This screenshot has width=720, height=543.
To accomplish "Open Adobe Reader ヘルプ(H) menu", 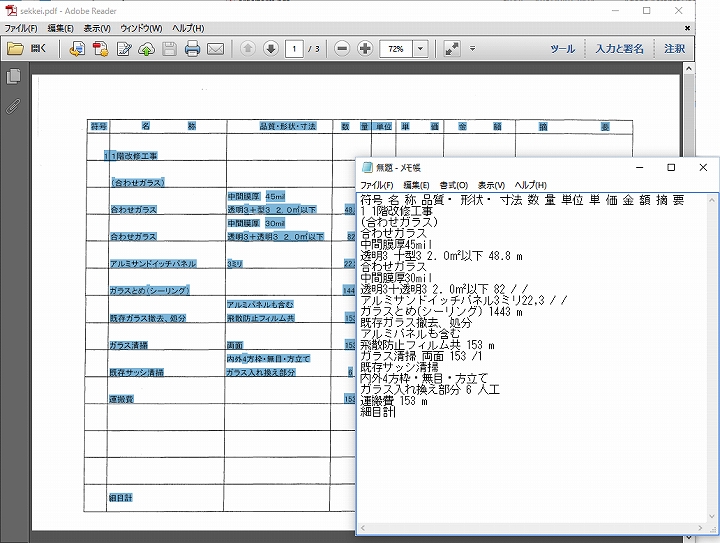I will (x=188, y=28).
